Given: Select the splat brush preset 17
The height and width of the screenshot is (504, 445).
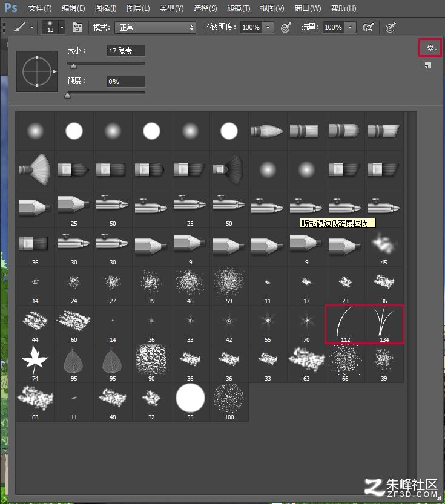Looking at the screenshot, I should click(x=306, y=286).
